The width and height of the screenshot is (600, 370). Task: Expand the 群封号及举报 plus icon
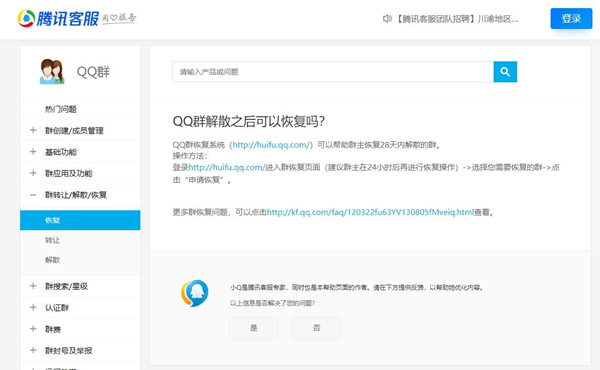point(33,350)
